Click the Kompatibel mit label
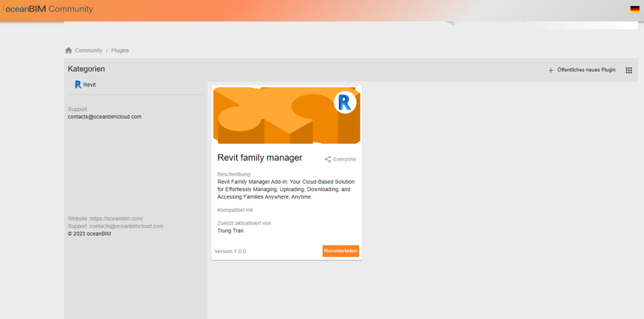The width and height of the screenshot is (644, 319). 236,210
